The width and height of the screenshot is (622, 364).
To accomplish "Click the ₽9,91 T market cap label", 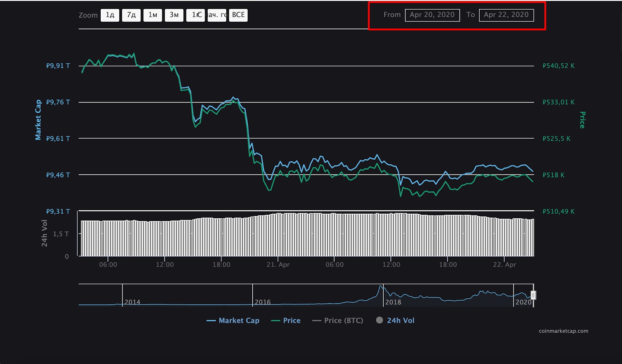I will click(x=58, y=66).
